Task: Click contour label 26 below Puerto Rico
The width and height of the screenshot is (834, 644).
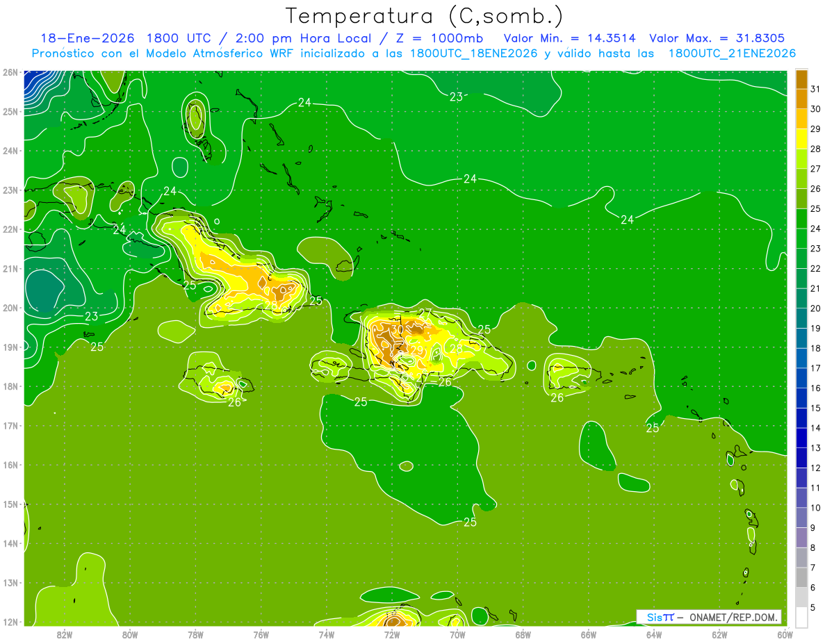Action: point(557,397)
